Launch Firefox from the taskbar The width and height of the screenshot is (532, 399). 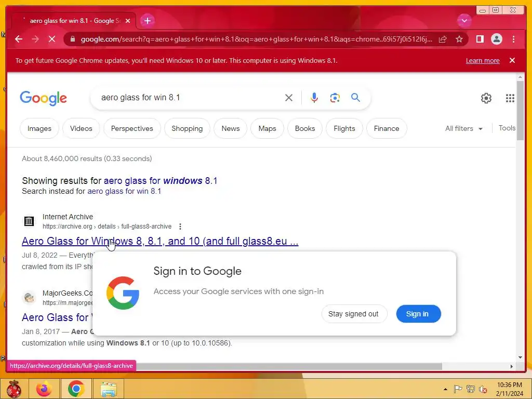[44, 389]
